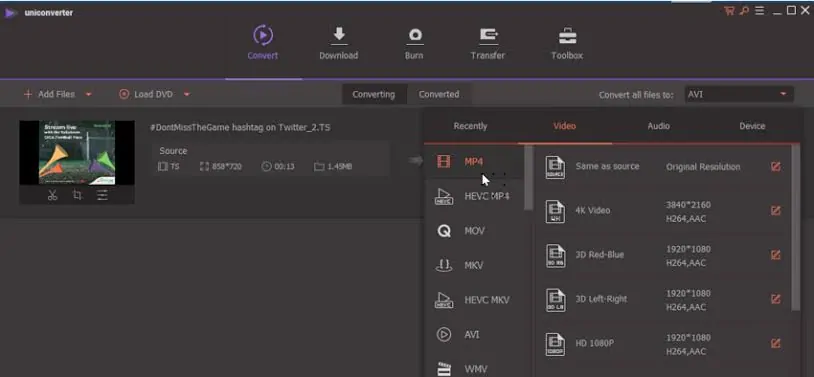
Task: Select MKV format
Action: click(473, 265)
